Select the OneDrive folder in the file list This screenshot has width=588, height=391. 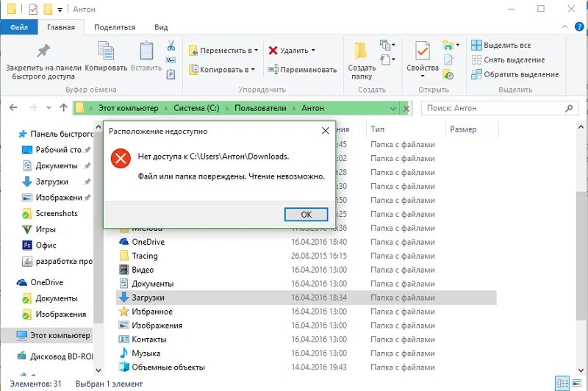(306, 242)
